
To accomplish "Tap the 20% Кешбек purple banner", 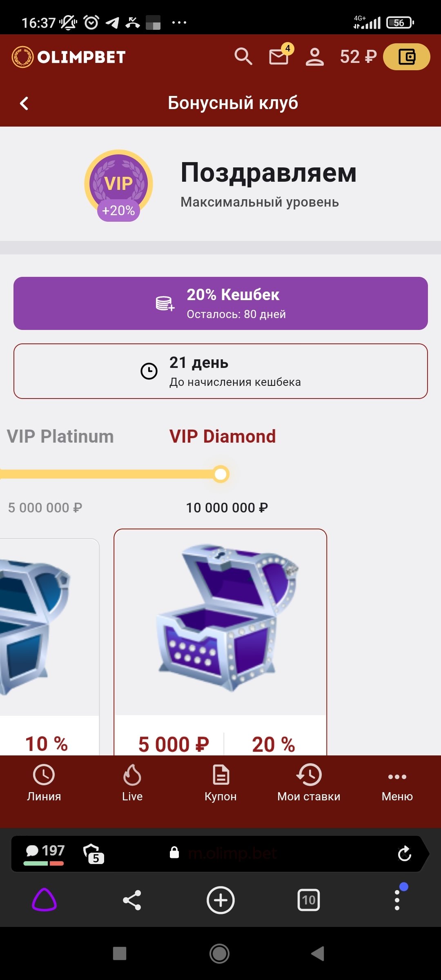I will pyautogui.click(x=220, y=303).
